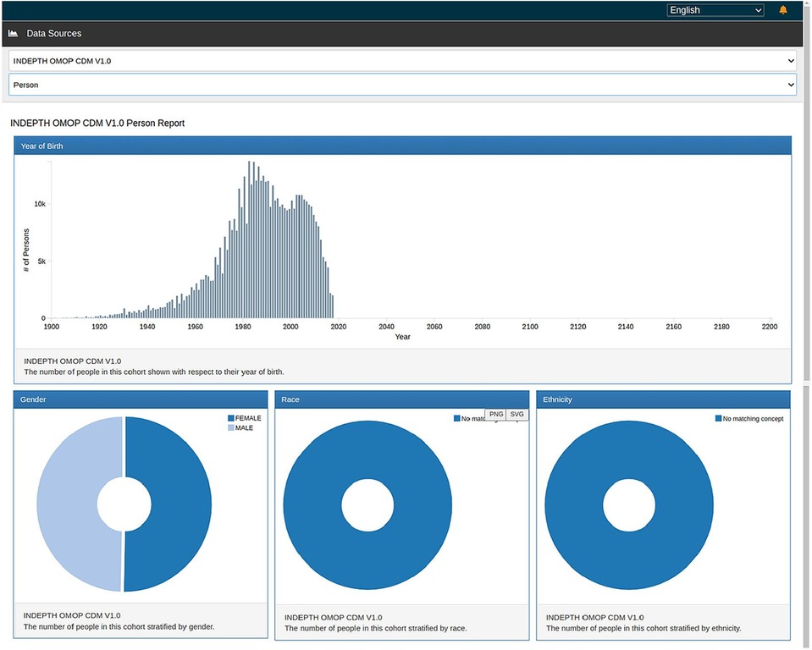Click the 1940 x-axis tick label
812x650 pixels.
pos(147,327)
